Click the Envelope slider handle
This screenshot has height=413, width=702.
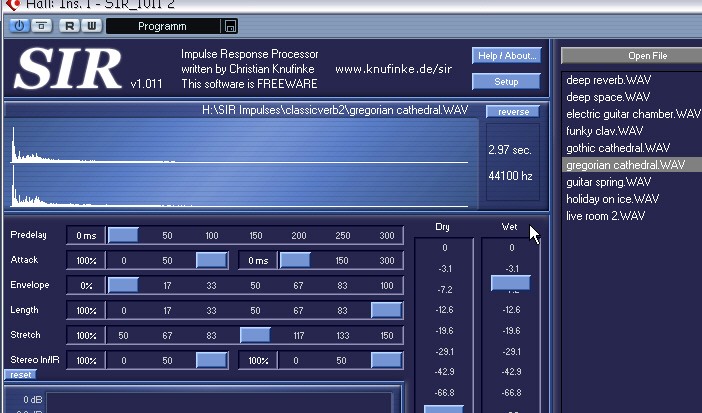coord(123,285)
